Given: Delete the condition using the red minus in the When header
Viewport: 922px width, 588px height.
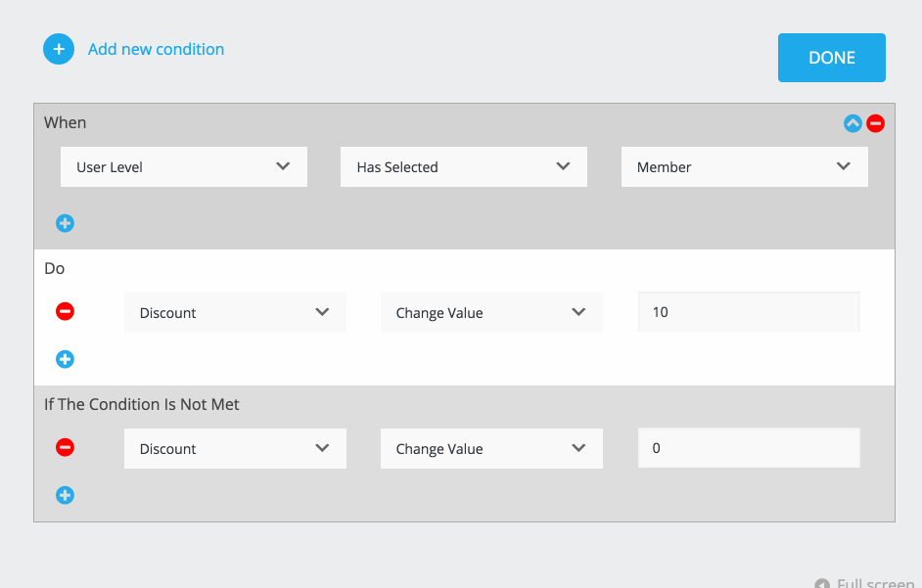Looking at the screenshot, I should pyautogui.click(x=876, y=123).
